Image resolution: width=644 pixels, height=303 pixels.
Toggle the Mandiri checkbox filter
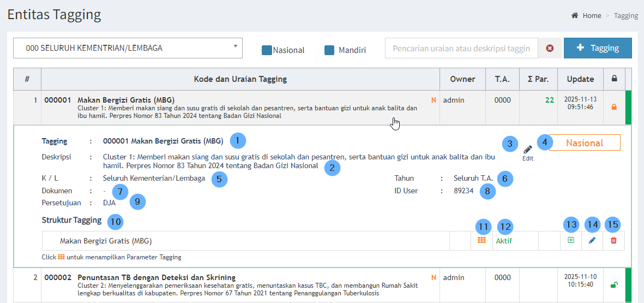click(329, 50)
